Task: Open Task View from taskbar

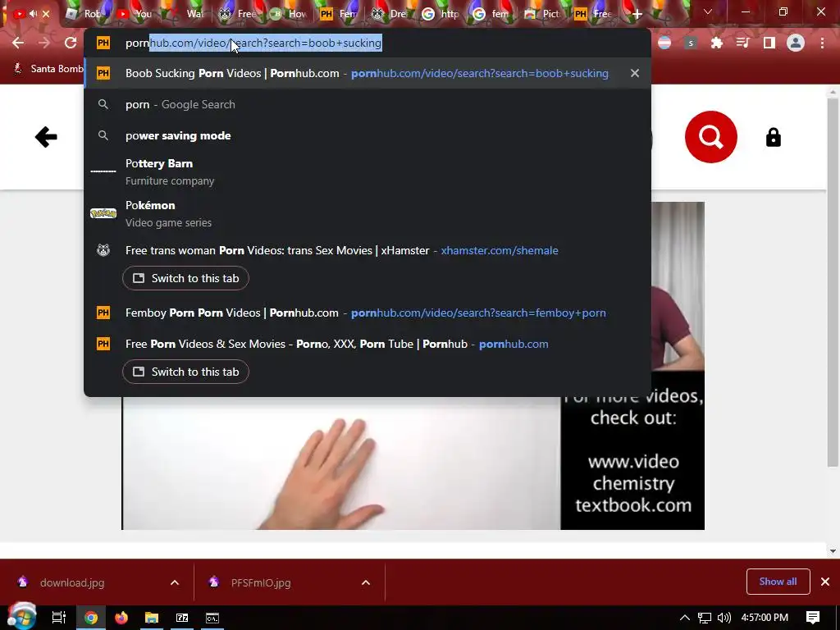Action: 58,618
